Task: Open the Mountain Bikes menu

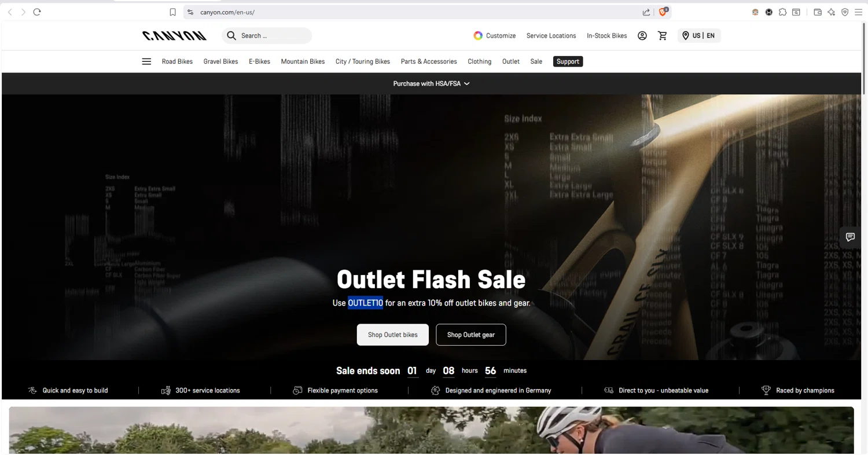Action: [x=303, y=61]
